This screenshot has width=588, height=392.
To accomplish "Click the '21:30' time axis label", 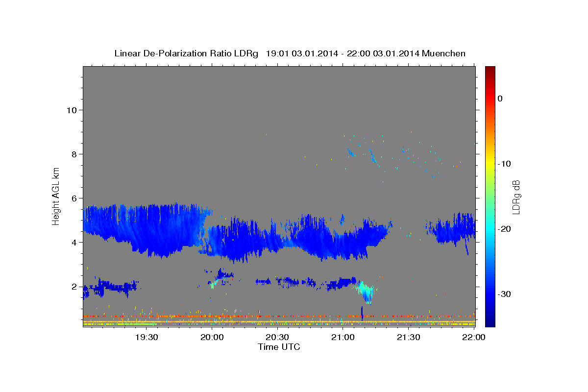I will 408,337.
